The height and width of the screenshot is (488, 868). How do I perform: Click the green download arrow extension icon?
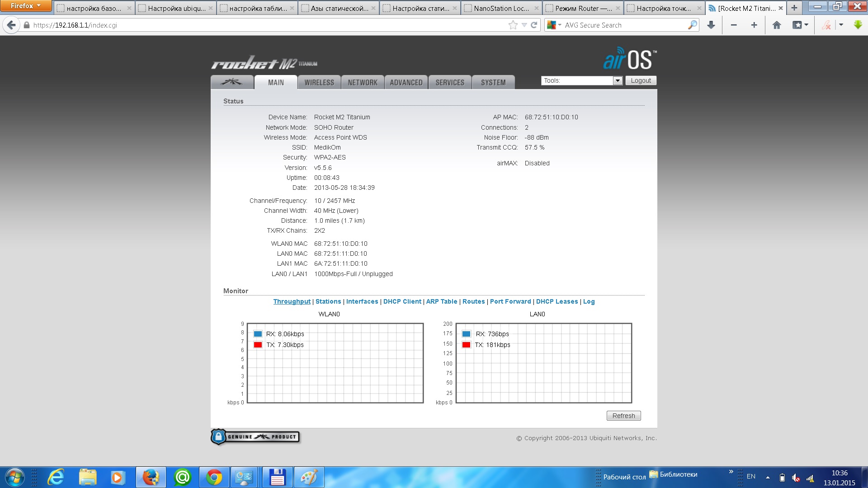click(x=858, y=25)
